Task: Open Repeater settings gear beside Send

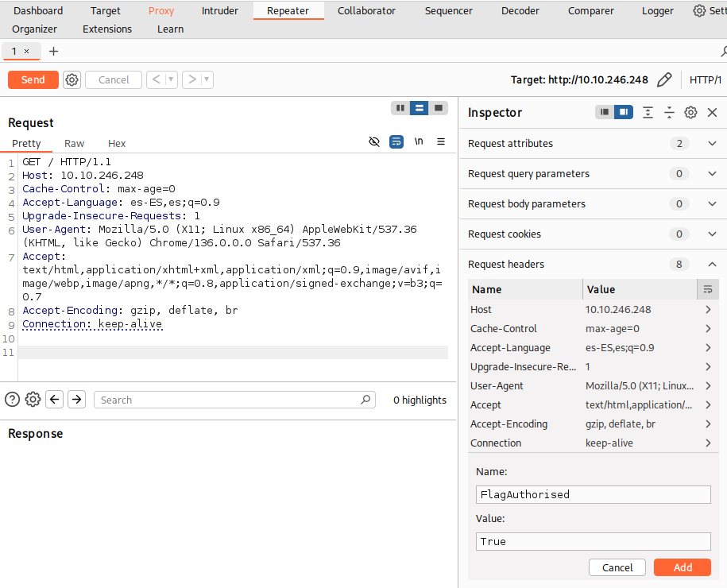Action: [72, 79]
